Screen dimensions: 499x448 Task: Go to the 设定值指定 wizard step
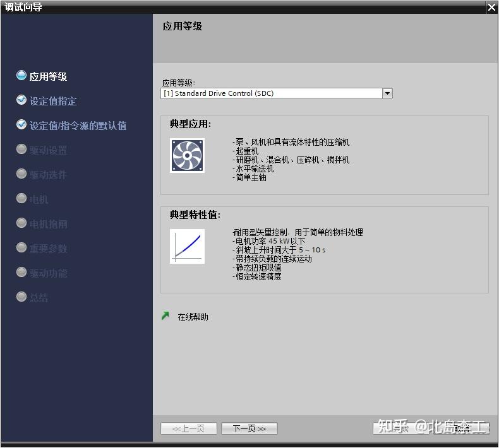pyautogui.click(x=53, y=101)
